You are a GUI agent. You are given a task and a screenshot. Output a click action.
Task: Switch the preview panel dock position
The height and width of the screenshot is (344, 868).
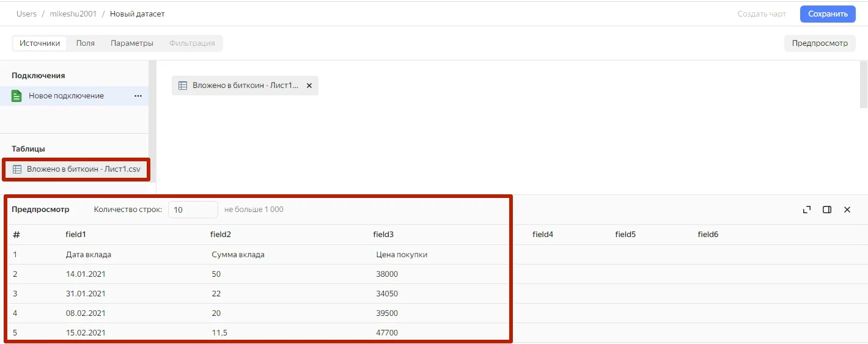tap(827, 210)
